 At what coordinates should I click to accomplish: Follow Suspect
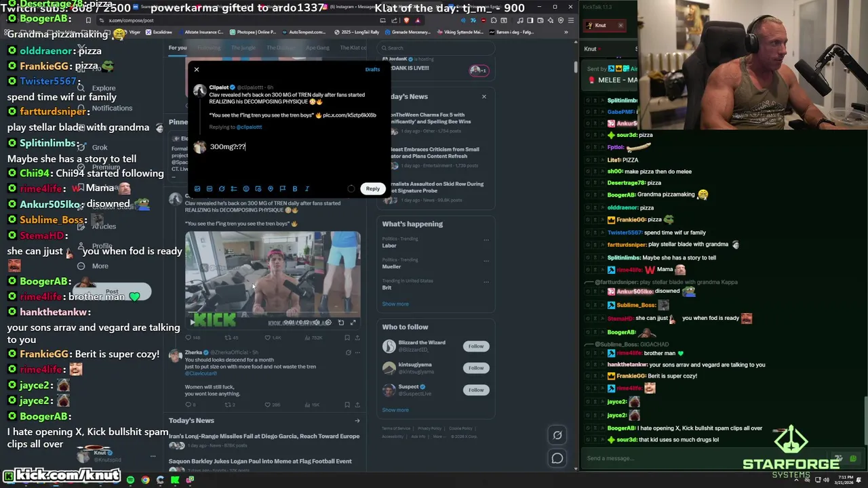coord(476,390)
